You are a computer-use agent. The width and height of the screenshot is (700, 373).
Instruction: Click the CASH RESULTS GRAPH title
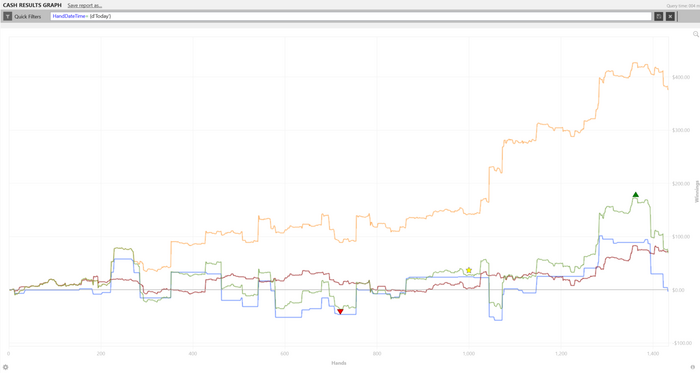coord(32,5)
